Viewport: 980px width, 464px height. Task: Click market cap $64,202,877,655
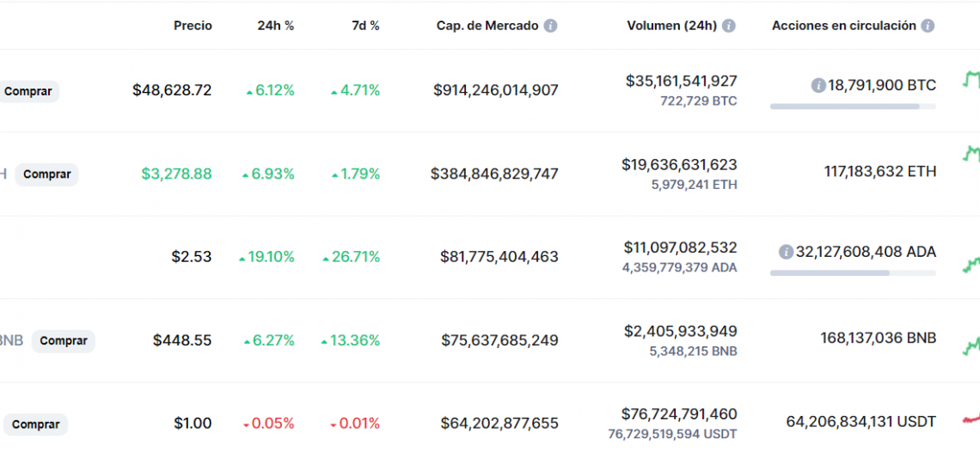pyautogui.click(x=499, y=424)
